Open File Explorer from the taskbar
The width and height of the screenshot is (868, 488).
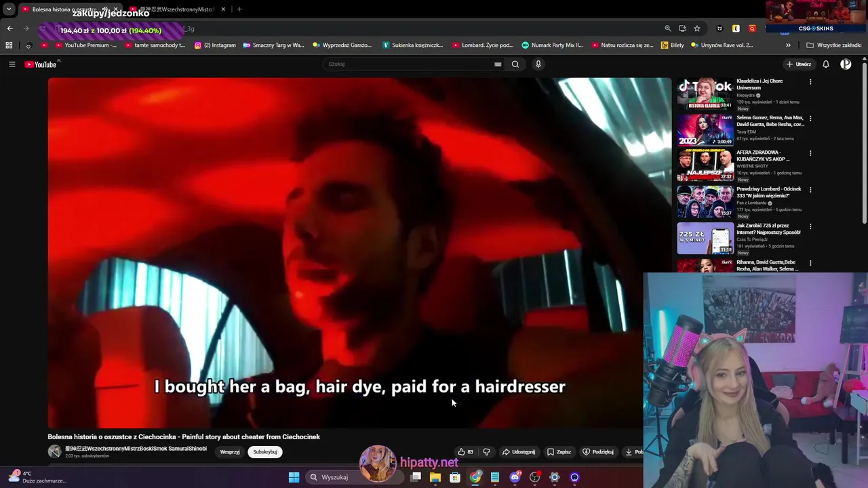pyautogui.click(x=435, y=477)
